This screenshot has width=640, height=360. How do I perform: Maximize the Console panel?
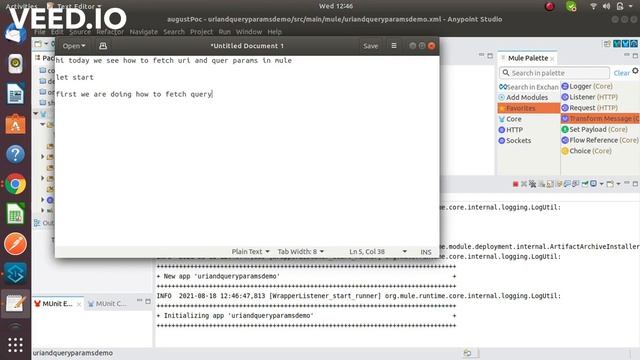click(x=635, y=184)
